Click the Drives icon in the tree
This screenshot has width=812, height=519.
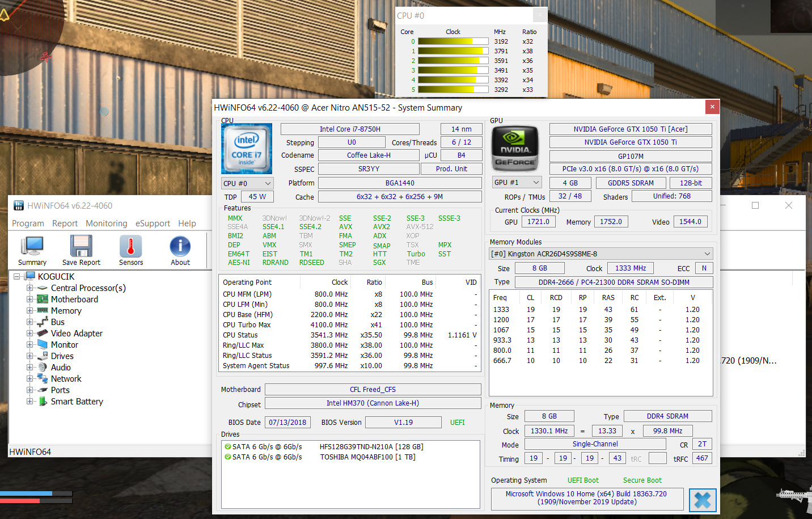(x=43, y=356)
